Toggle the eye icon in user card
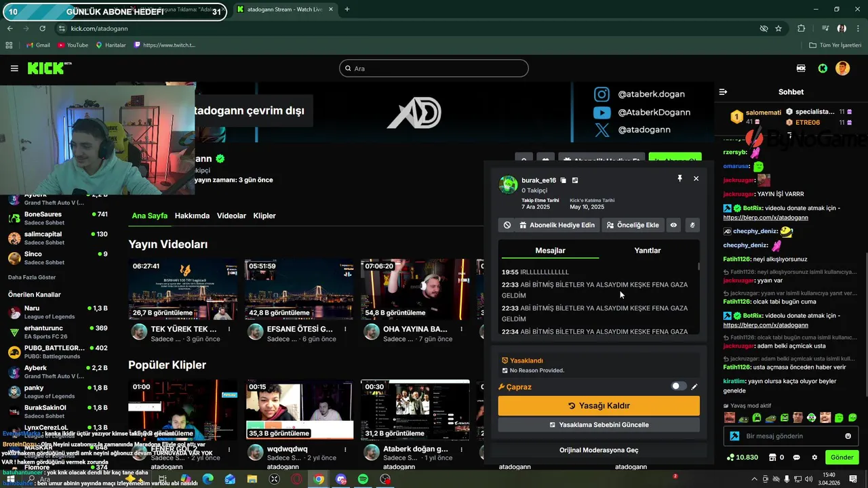This screenshot has height=488, width=868. point(673,225)
